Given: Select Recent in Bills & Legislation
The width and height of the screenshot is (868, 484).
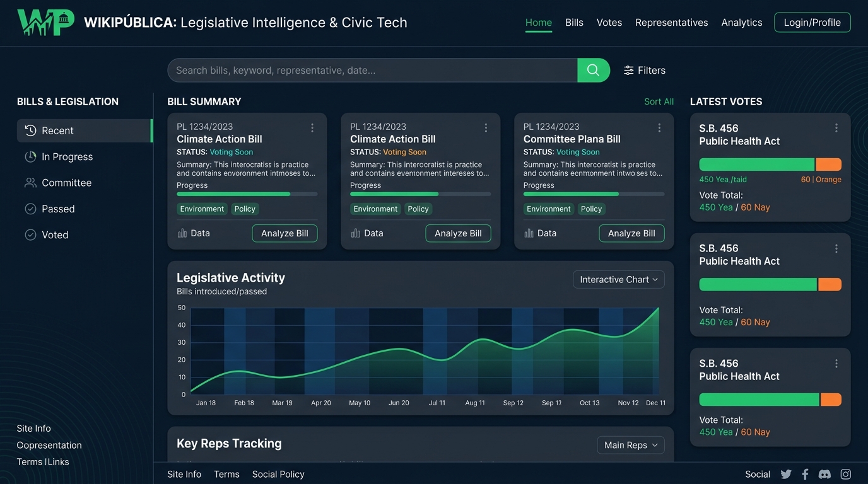Looking at the screenshot, I should (x=85, y=130).
